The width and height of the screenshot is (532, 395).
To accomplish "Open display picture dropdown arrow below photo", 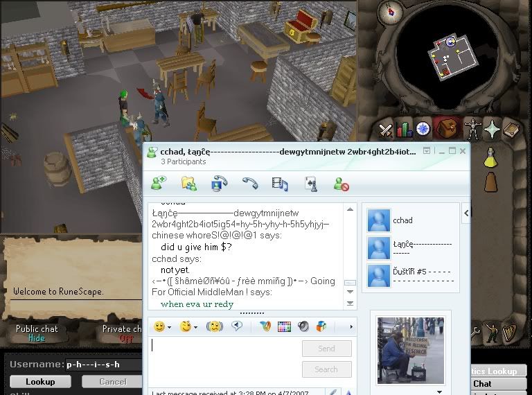I will coord(439,392).
